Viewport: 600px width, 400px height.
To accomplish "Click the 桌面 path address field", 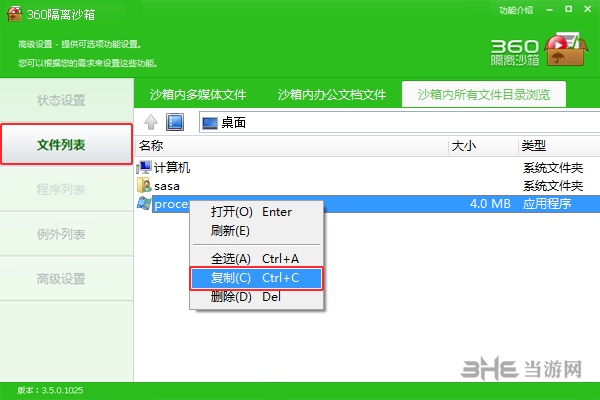I will pyautogui.click(x=399, y=122).
